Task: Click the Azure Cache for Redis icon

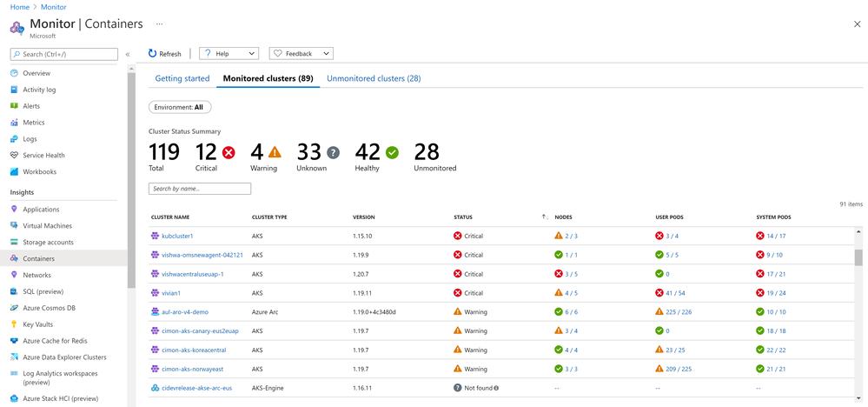Action: coord(15,341)
